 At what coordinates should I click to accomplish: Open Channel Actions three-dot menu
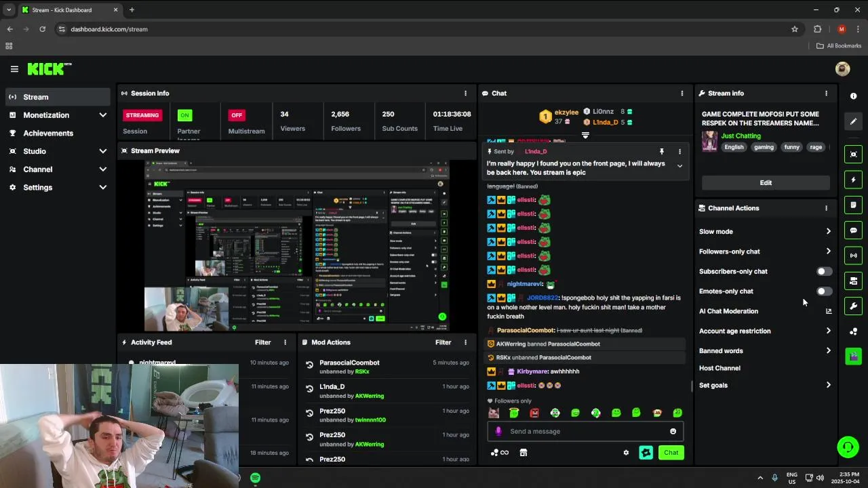click(x=826, y=208)
